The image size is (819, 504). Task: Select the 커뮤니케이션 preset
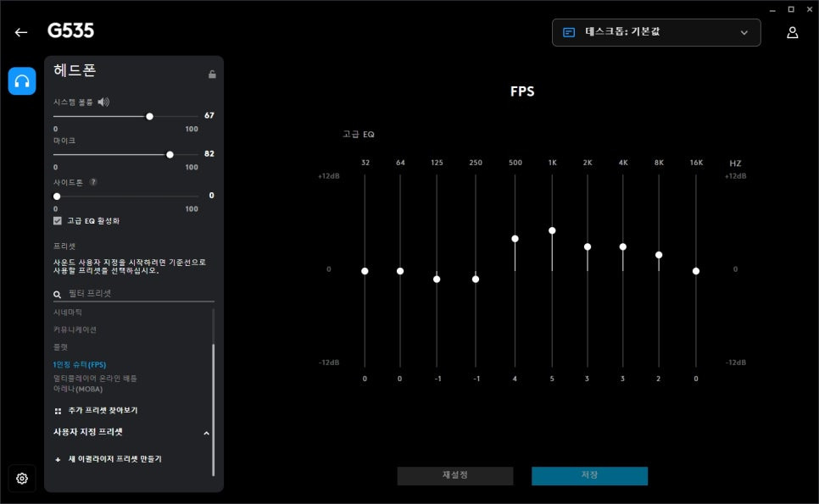[x=75, y=330]
